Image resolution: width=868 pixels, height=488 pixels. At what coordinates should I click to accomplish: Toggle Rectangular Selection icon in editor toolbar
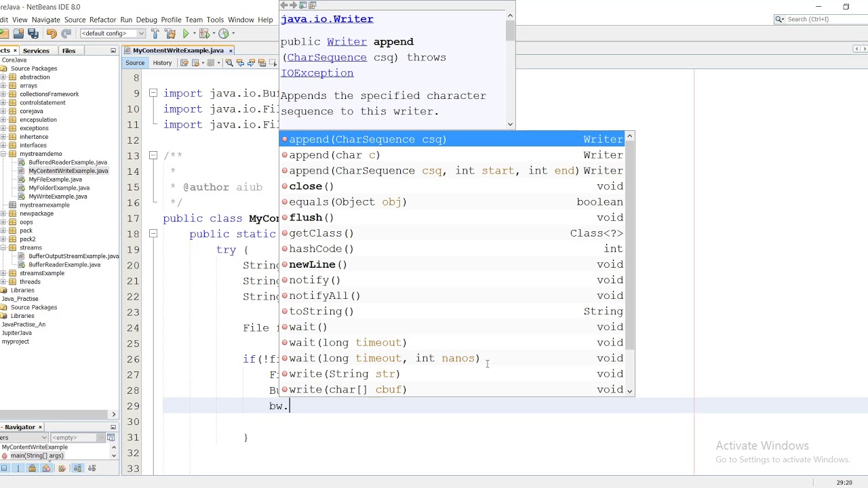pos(273,63)
